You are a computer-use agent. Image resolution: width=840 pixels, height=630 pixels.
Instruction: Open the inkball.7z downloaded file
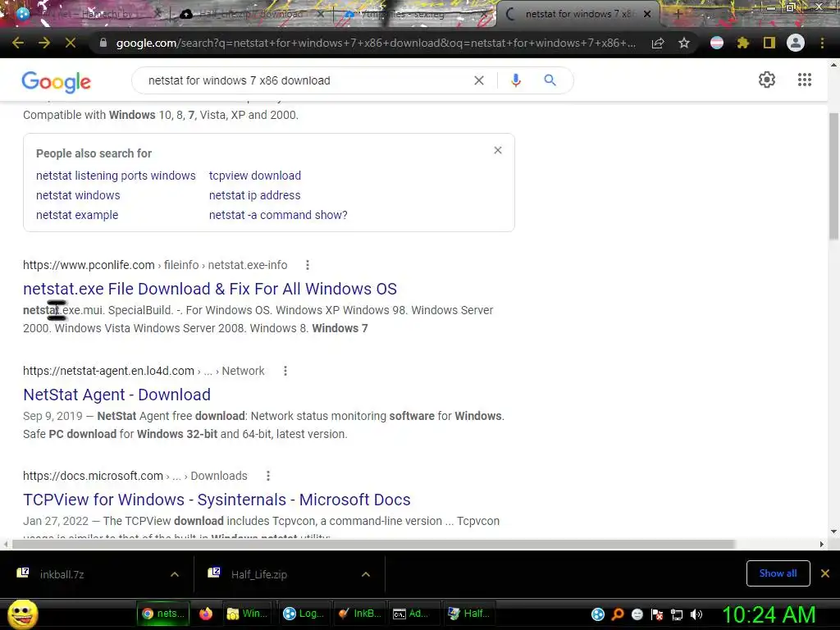tap(62, 574)
